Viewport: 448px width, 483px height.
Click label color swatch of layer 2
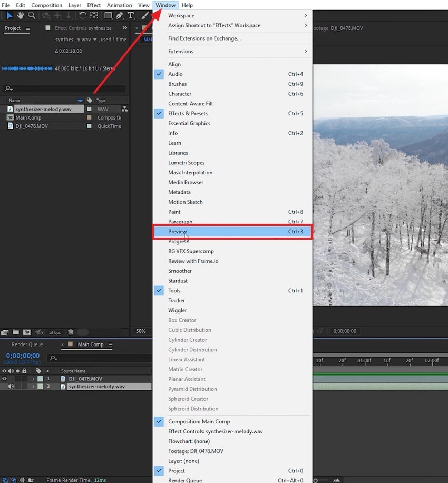[41, 386]
